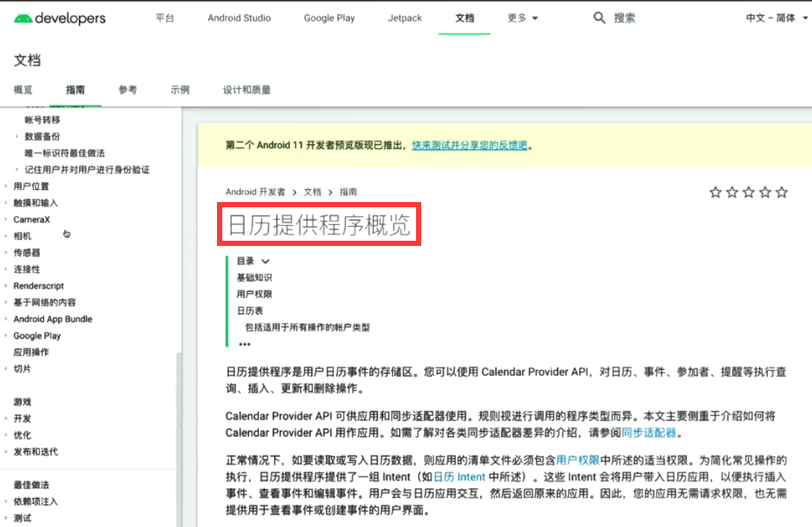Open the 日历 Intent link in paragraph
This screenshot has height=527, width=812.
point(459,477)
